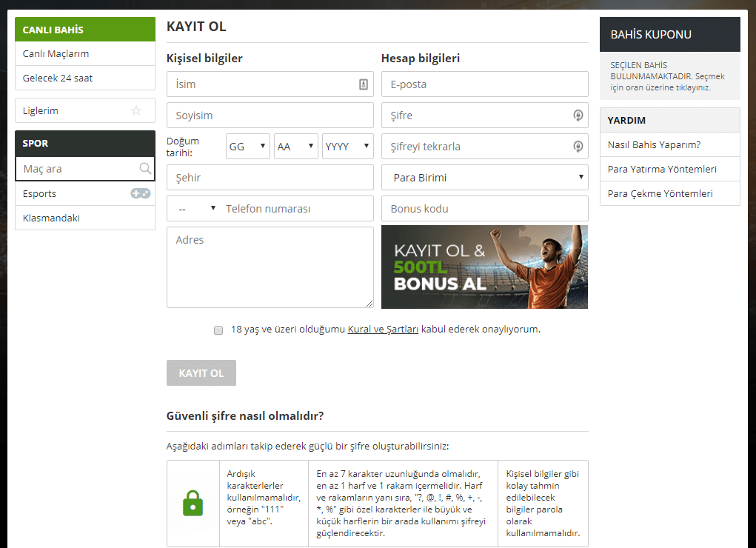Click the green padlock icon
Viewport: 756px width, 548px height.
(x=193, y=503)
